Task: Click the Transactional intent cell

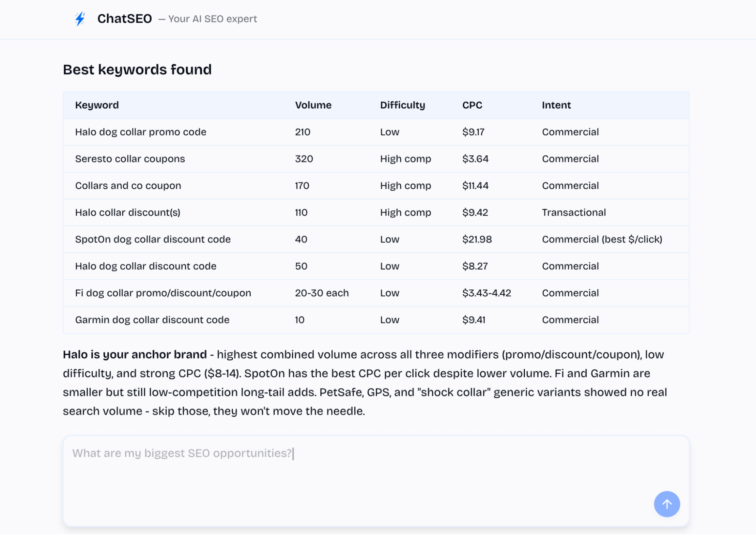Action: pos(574,212)
